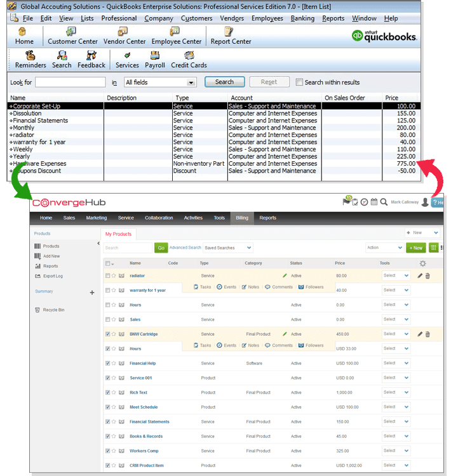Open the Lists menu
The height and width of the screenshot is (476, 451).
87,18
